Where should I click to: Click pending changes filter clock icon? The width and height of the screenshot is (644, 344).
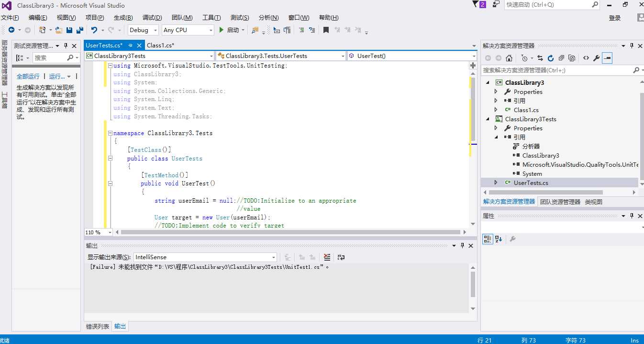click(x=524, y=58)
